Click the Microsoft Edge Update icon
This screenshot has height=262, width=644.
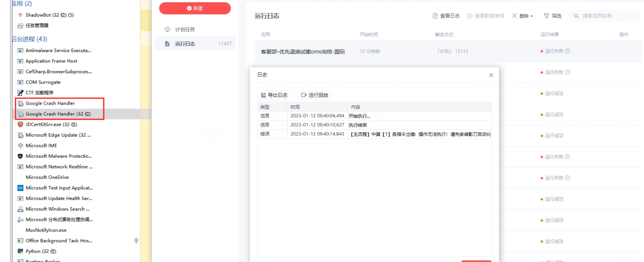[20, 135]
